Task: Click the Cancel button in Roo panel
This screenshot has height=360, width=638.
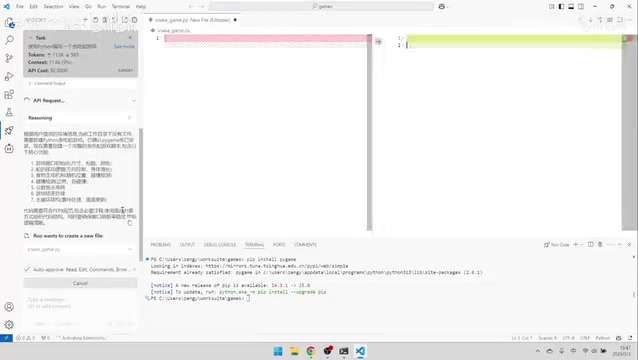Action: [81, 283]
